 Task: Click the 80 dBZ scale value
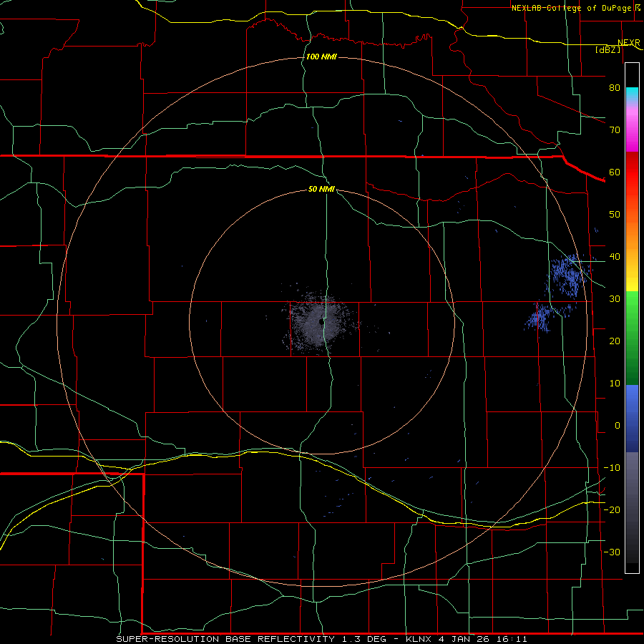[615, 87]
